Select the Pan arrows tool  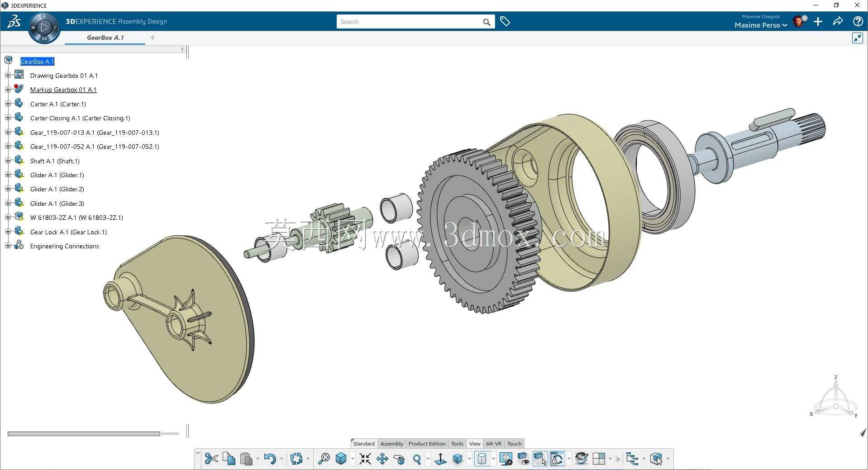pos(382,459)
